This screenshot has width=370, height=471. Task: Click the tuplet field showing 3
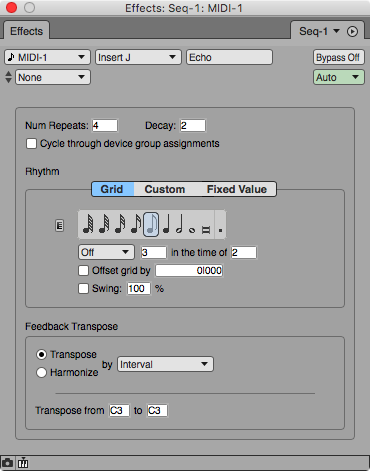pos(153,252)
